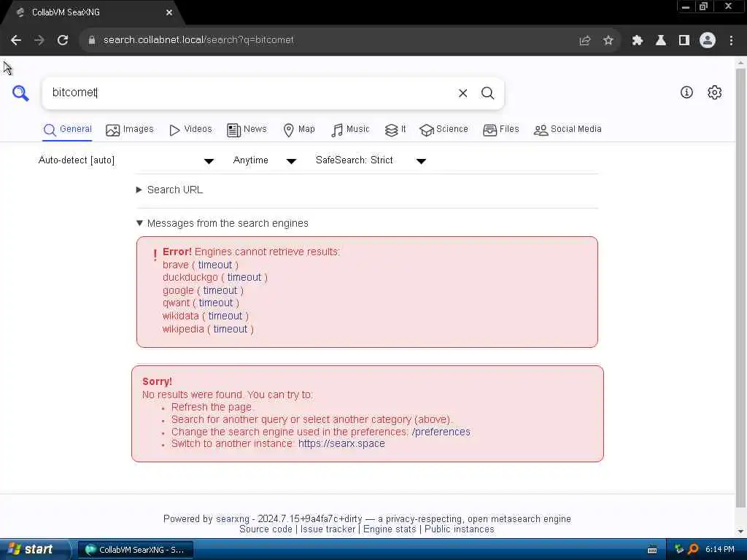The height and width of the screenshot is (560, 747).
Task: Click the page vertical scrollbar
Action: point(740,286)
